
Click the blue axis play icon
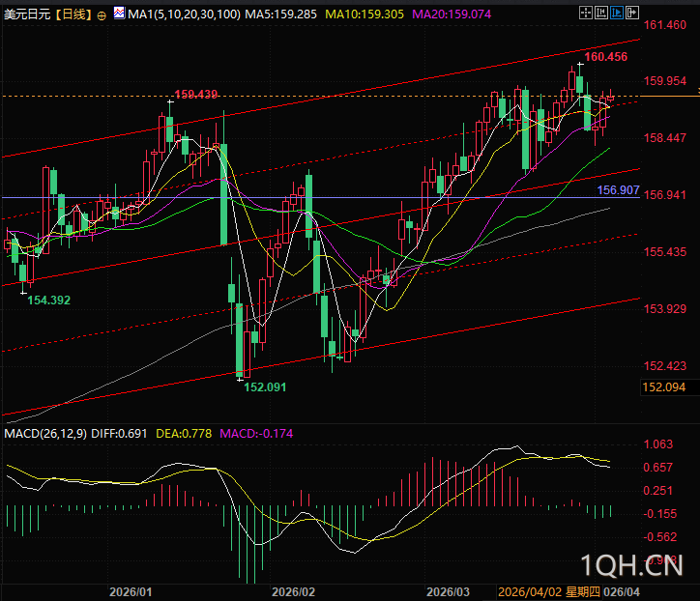pyautogui.click(x=617, y=13)
